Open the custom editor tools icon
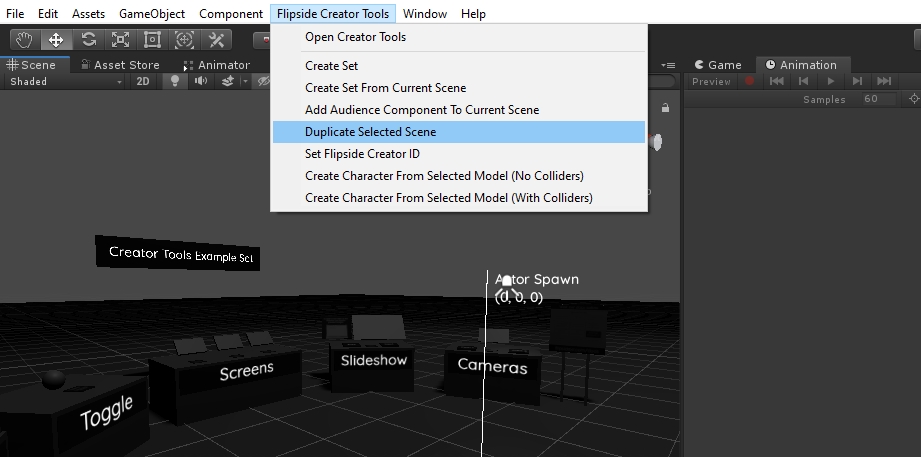 click(x=217, y=40)
